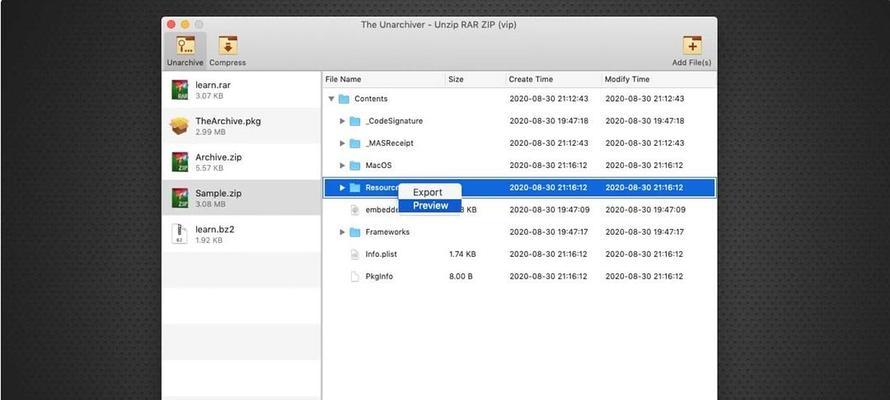The image size is (890, 400).
Task: Expand the _MASReceipt folder
Action: pyautogui.click(x=342, y=143)
